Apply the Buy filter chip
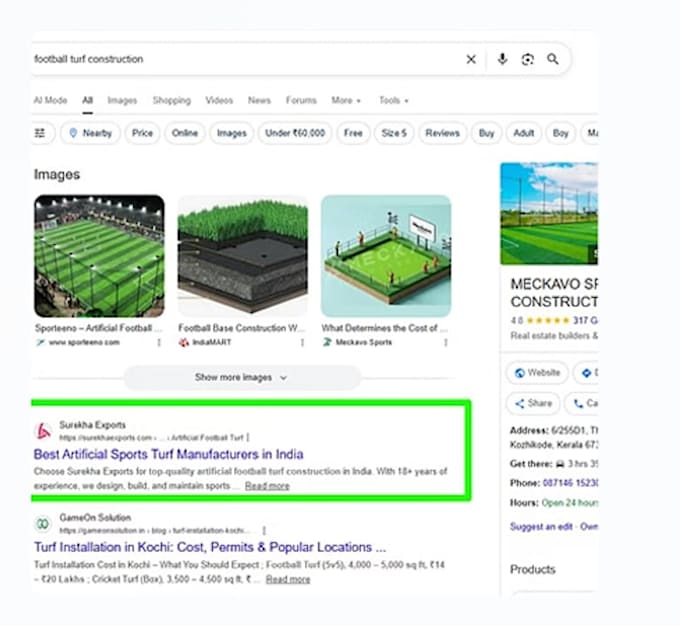Screen dimensions: 680x626 coord(487,133)
